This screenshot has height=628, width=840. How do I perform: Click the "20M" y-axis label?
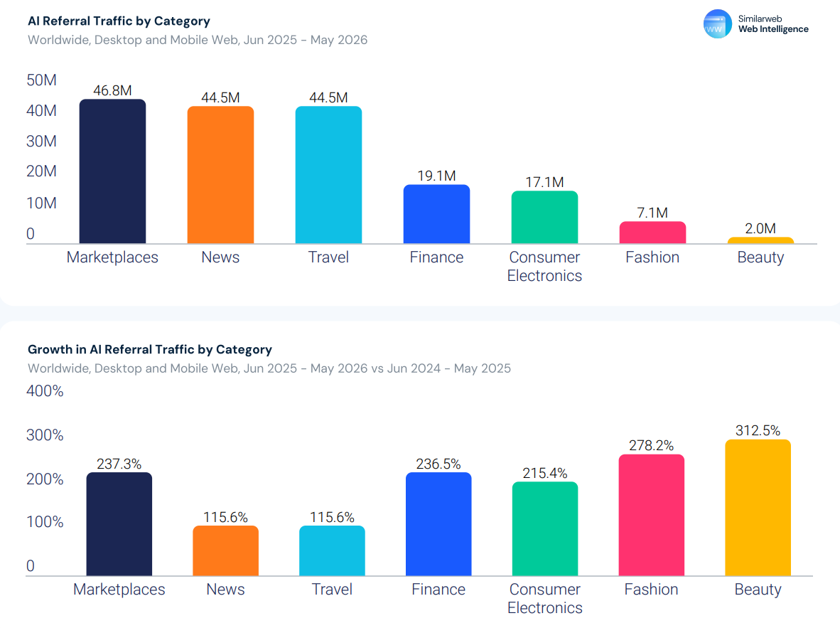tap(42, 171)
